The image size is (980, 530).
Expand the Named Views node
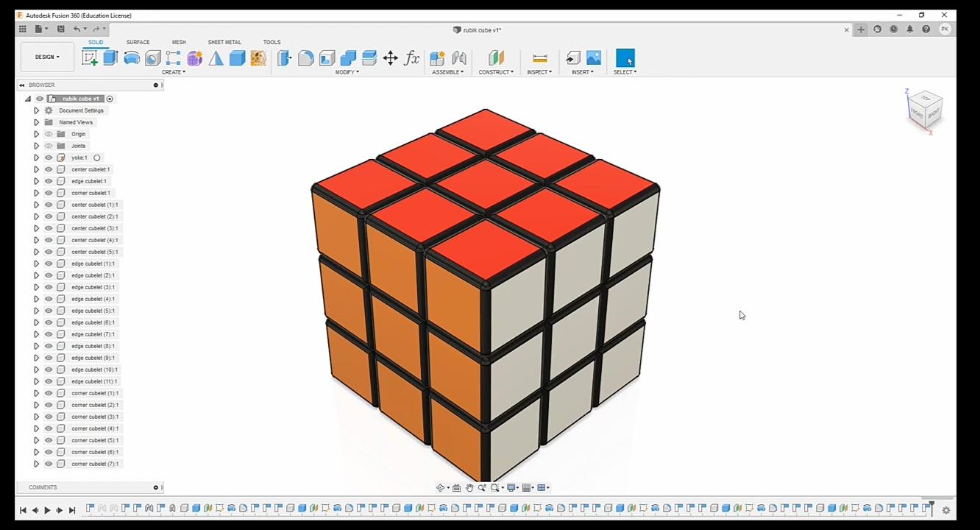point(36,122)
